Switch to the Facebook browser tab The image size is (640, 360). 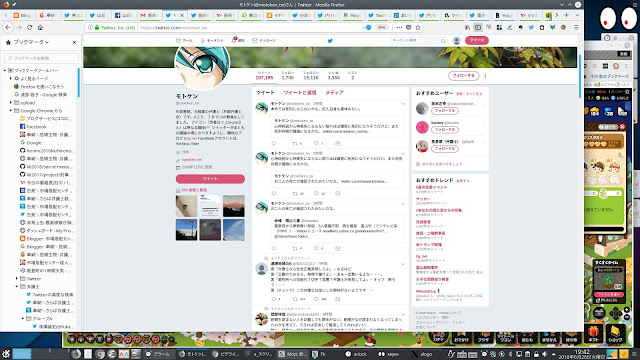tap(124, 15)
